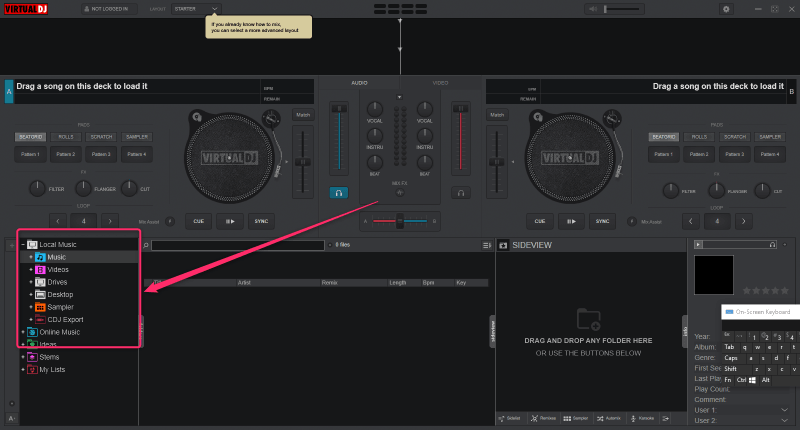Click the crossfader between A and B

pyautogui.click(x=400, y=221)
